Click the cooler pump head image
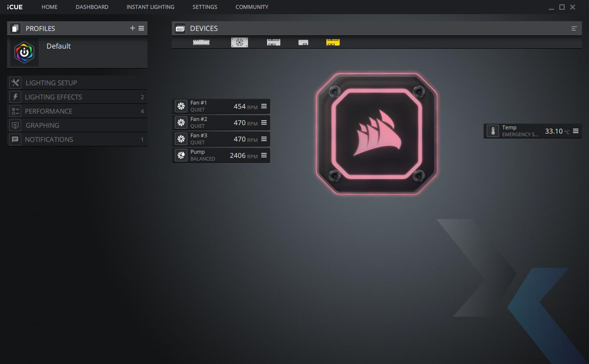The height and width of the screenshot is (364, 589). (x=376, y=133)
